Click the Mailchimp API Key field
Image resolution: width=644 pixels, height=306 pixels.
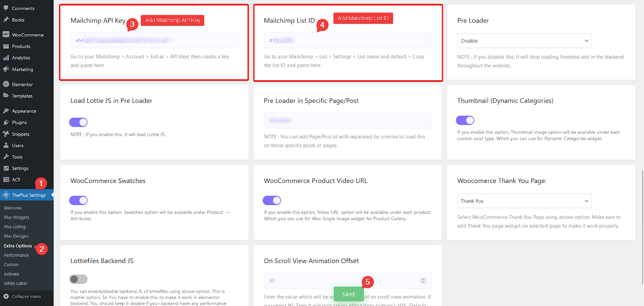154,40
